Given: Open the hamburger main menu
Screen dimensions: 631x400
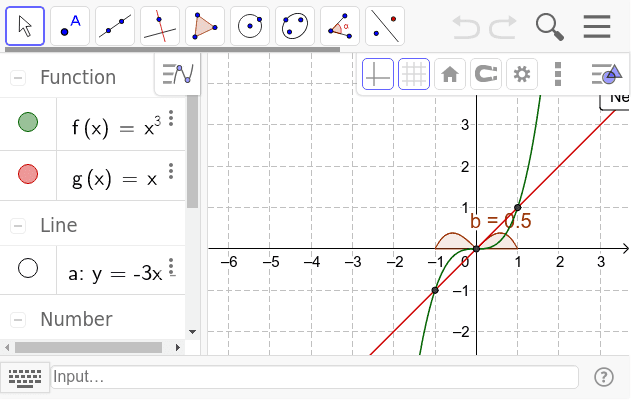Looking at the screenshot, I should pyautogui.click(x=597, y=27).
